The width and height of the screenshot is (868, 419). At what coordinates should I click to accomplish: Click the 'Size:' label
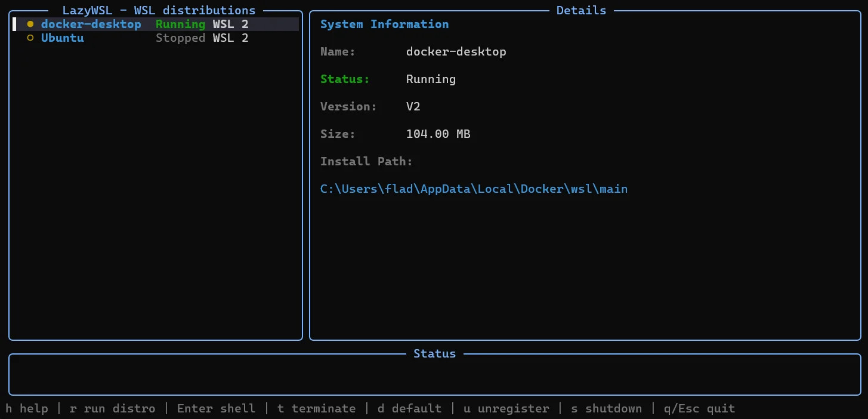point(338,134)
